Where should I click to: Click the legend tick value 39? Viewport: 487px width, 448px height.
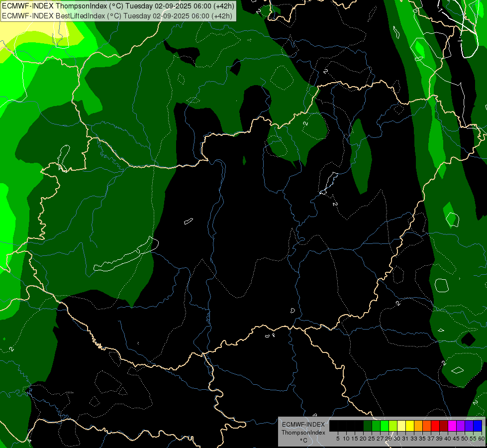click(439, 439)
